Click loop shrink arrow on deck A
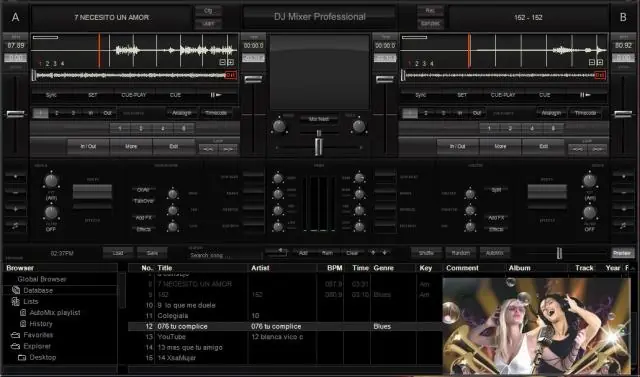The width and height of the screenshot is (640, 377). point(208,149)
